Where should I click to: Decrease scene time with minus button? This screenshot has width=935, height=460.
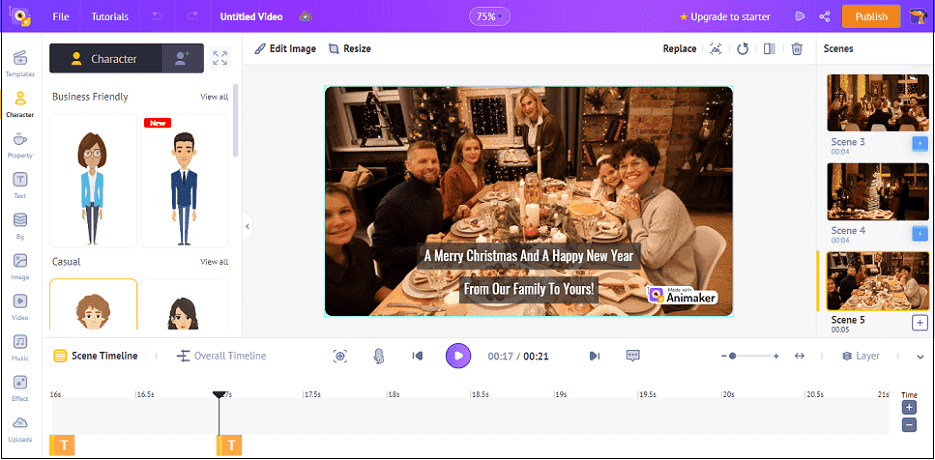point(909,425)
